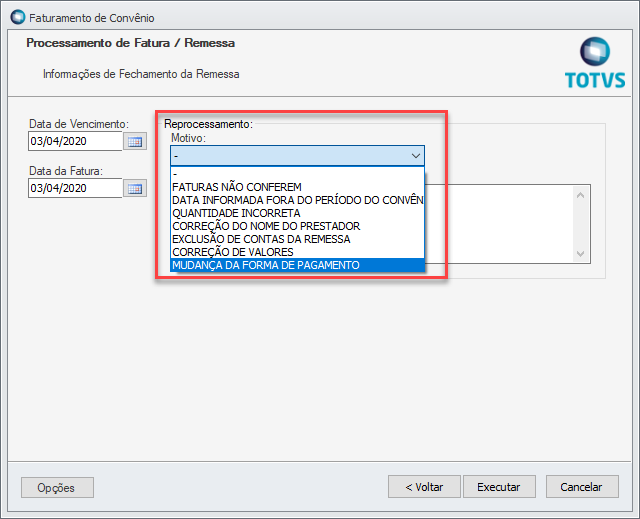Screen dimensions: 640x519
Task: Click the Data da Fatura date field
Action: [x=75, y=188]
